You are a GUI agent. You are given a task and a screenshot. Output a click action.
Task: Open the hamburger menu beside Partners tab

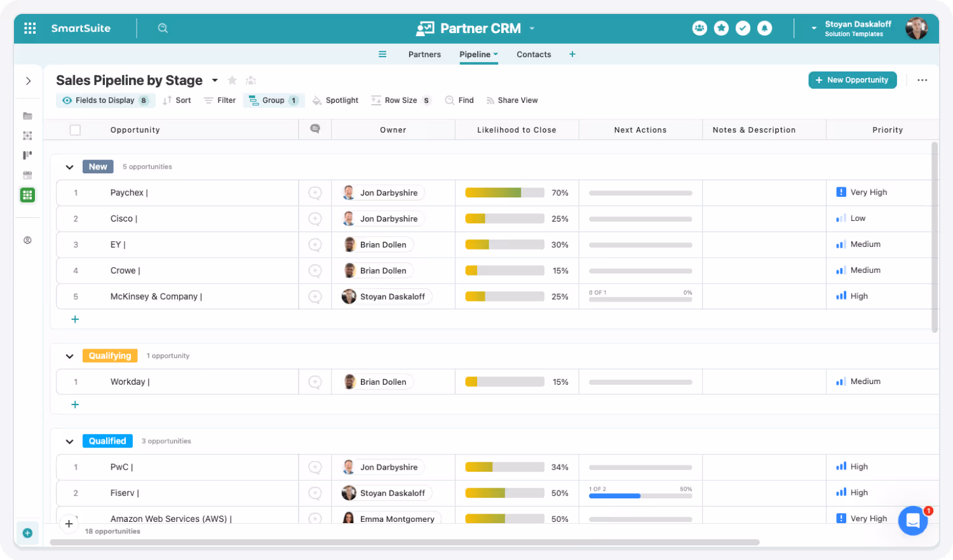click(x=382, y=54)
